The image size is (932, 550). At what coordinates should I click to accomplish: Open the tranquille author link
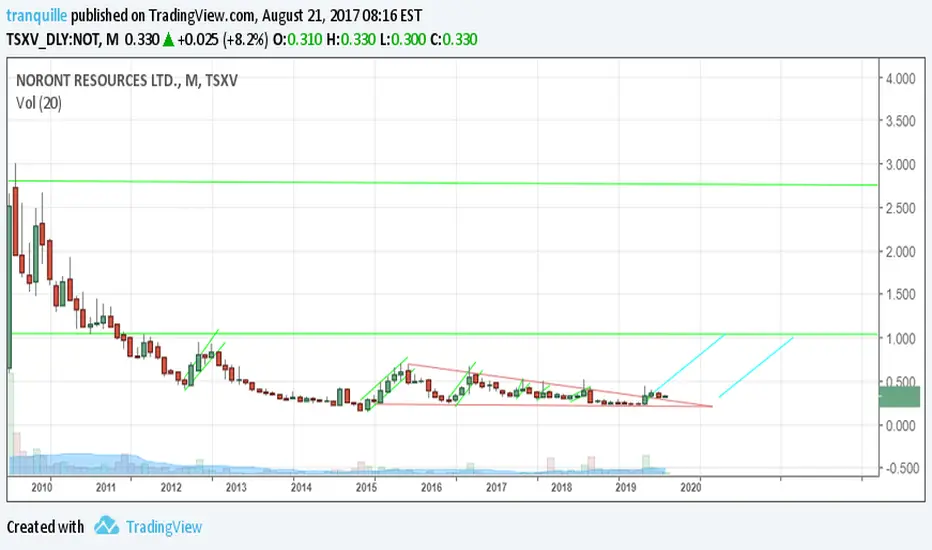(x=37, y=15)
